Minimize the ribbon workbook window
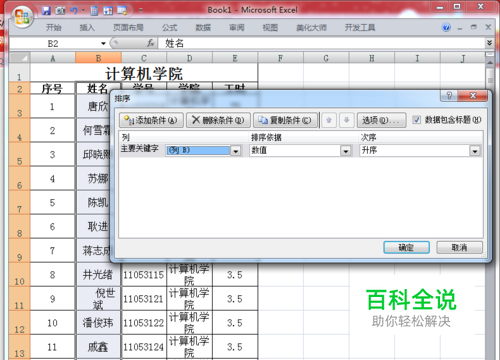The width and height of the screenshot is (500, 360). 460,28
